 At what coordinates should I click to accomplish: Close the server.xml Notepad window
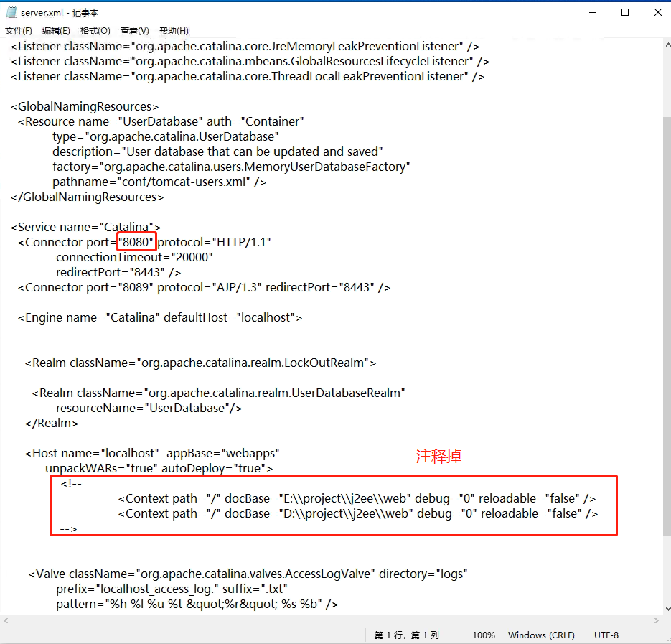658,12
